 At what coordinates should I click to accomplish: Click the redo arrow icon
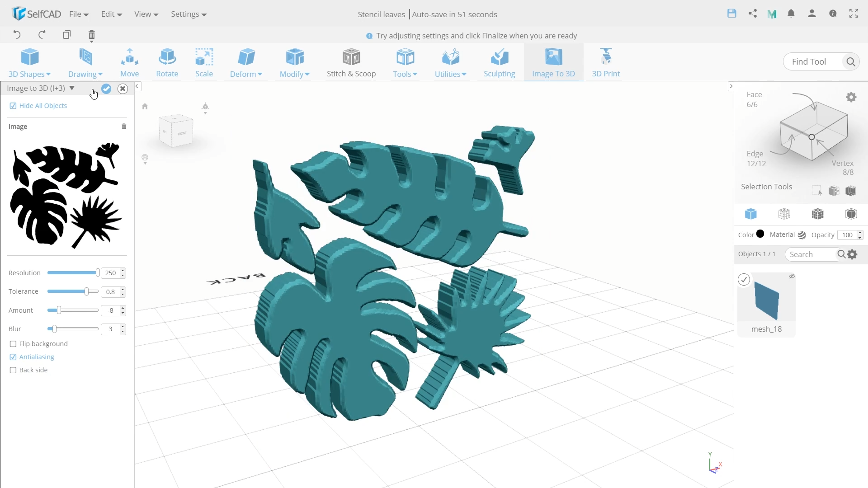pyautogui.click(x=42, y=35)
